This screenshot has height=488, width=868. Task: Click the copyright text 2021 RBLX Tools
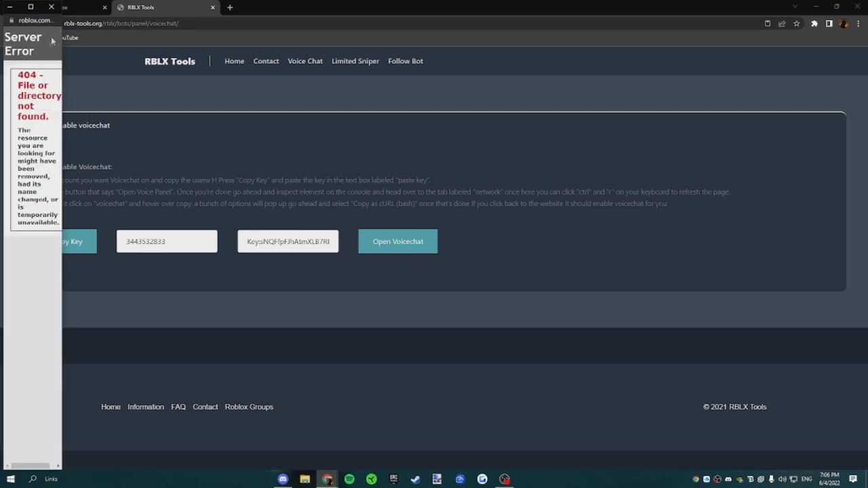pos(735,407)
